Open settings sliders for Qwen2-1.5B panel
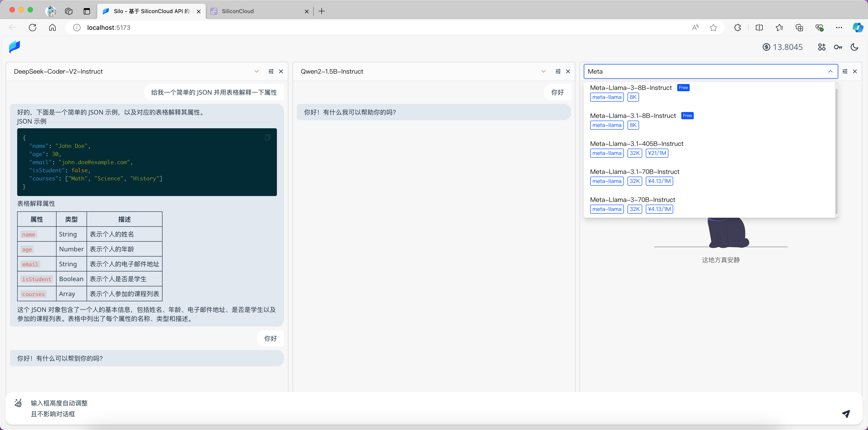This screenshot has height=430, width=868. [x=558, y=71]
